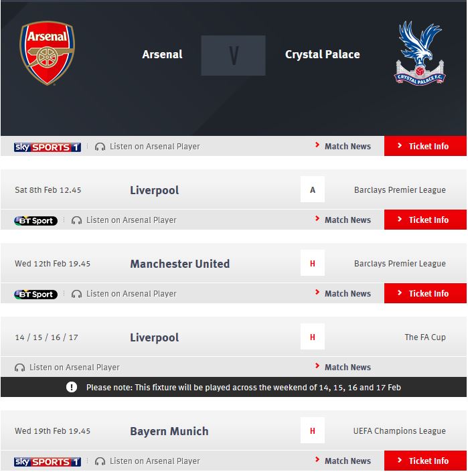468x476 pixels.
Task: Click Sky Sports 1 logo under Bayern Munich
Action: (48, 461)
